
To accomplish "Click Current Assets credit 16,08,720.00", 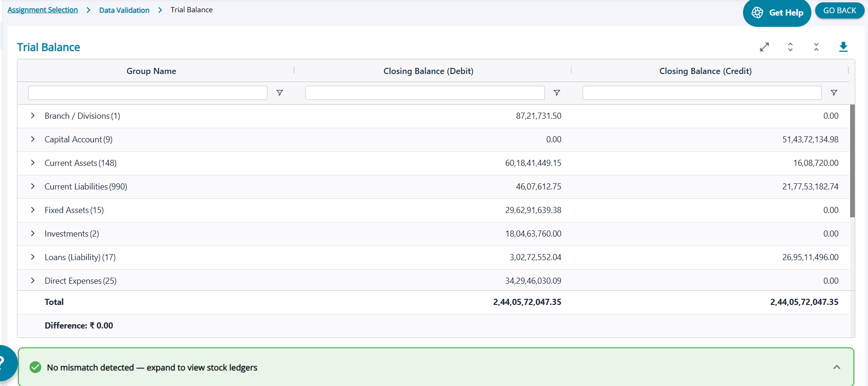I will tap(816, 163).
